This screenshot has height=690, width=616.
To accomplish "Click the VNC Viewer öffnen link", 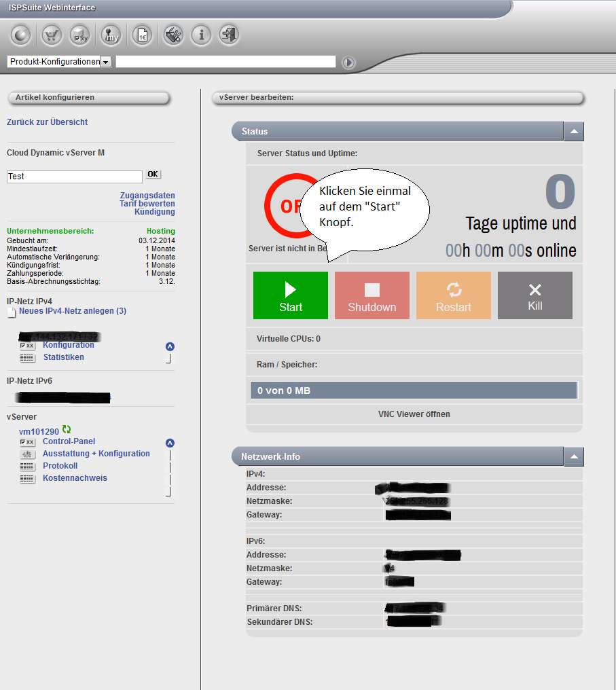I will pos(414,414).
